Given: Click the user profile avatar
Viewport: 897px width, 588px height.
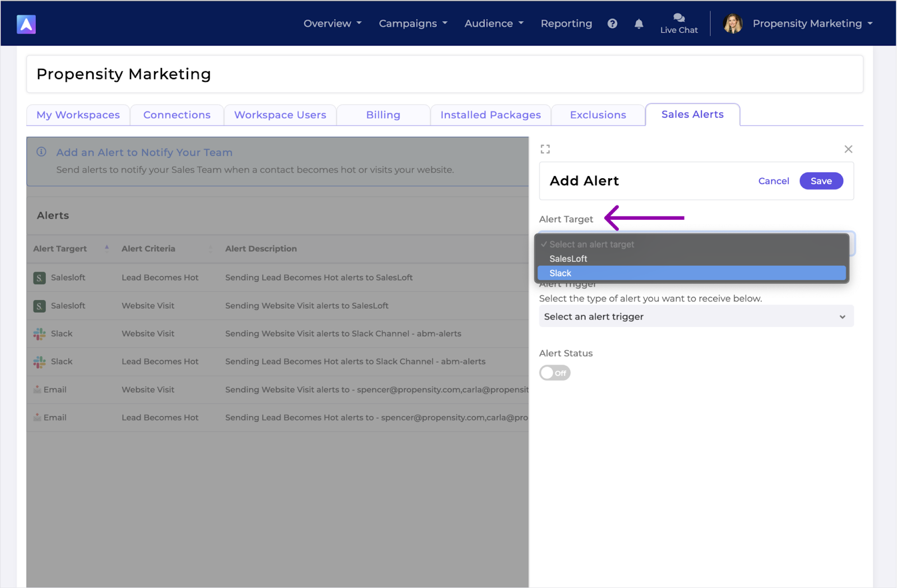Looking at the screenshot, I should tap(733, 24).
